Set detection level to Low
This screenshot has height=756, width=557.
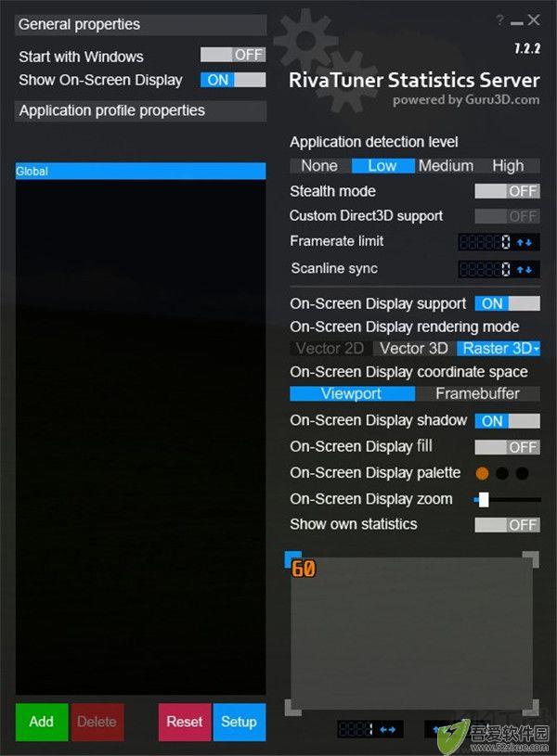click(x=382, y=166)
